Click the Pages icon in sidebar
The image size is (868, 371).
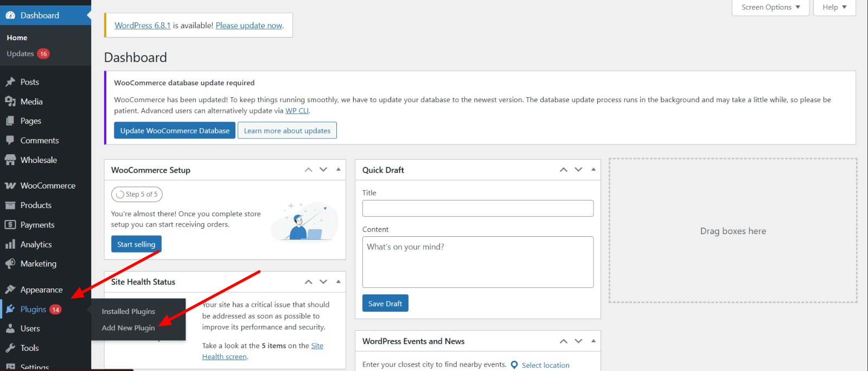tap(10, 121)
